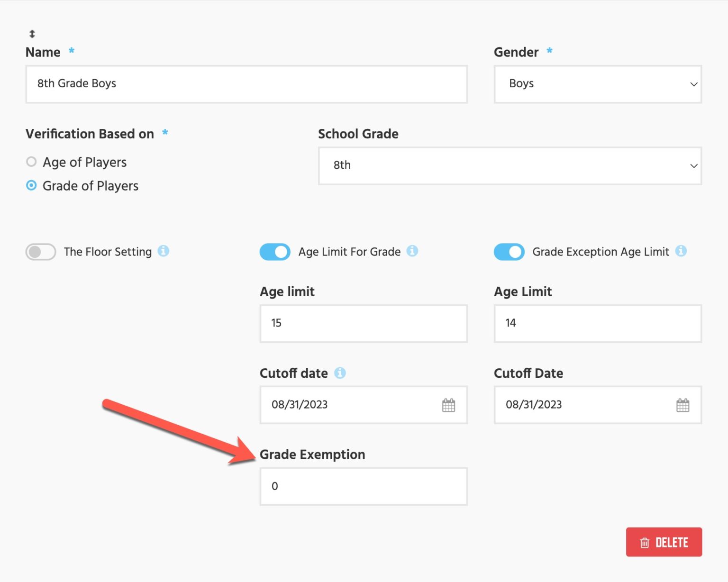Focus the Grade Exemption input field
Viewport: 728px width, 582px height.
tap(363, 486)
